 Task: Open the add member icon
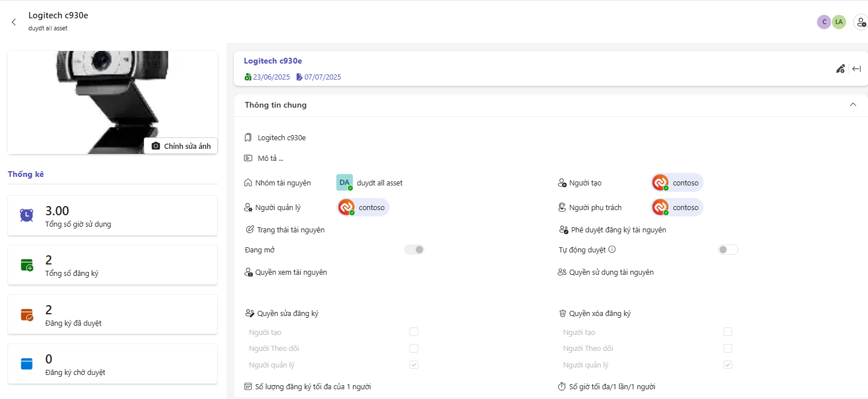tap(860, 22)
